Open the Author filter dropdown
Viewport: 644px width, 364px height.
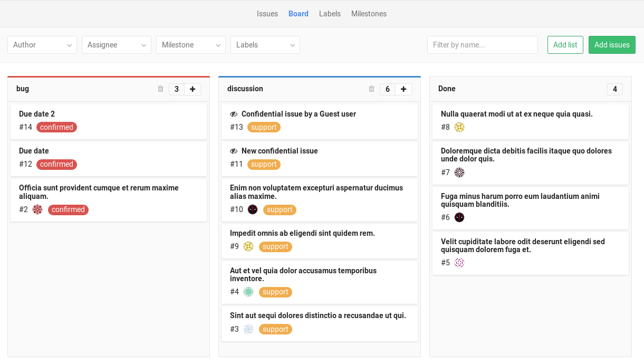click(42, 45)
